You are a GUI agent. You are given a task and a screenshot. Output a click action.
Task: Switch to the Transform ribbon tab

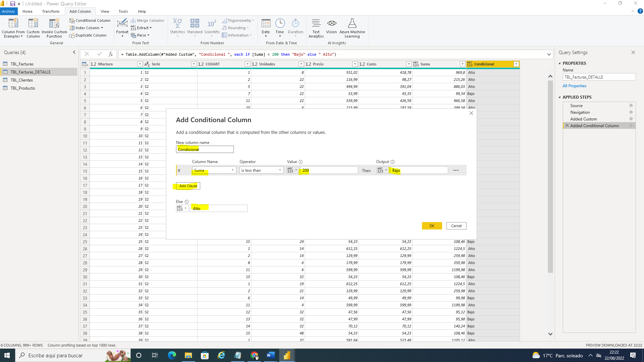pos(50,11)
